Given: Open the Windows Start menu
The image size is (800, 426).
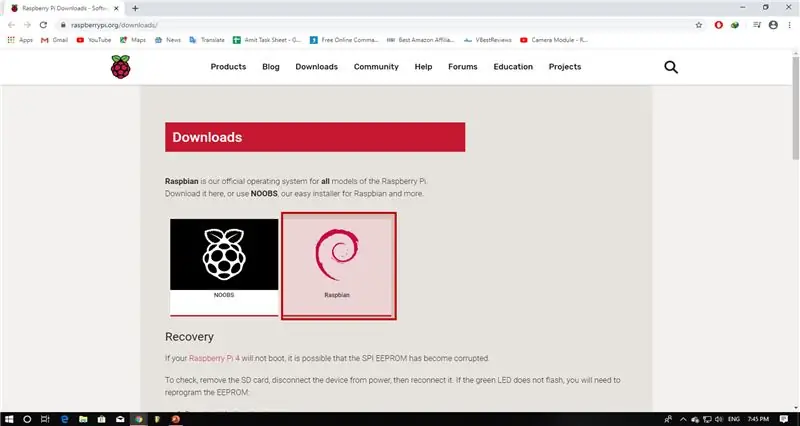Looking at the screenshot, I should coord(9,419).
